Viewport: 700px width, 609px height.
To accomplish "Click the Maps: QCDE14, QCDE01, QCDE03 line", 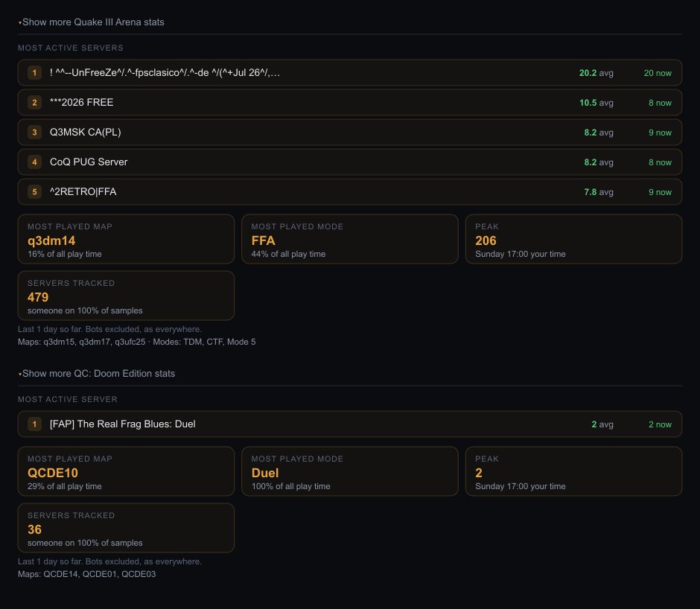I will coord(86,574).
